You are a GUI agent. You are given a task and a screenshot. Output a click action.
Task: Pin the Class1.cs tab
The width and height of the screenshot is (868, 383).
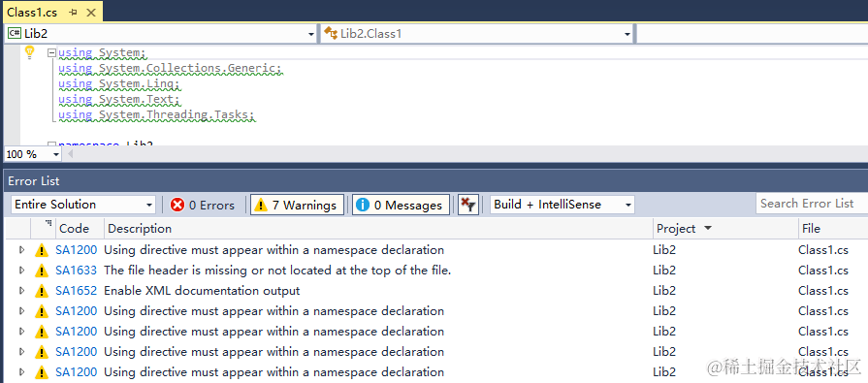[x=74, y=13]
